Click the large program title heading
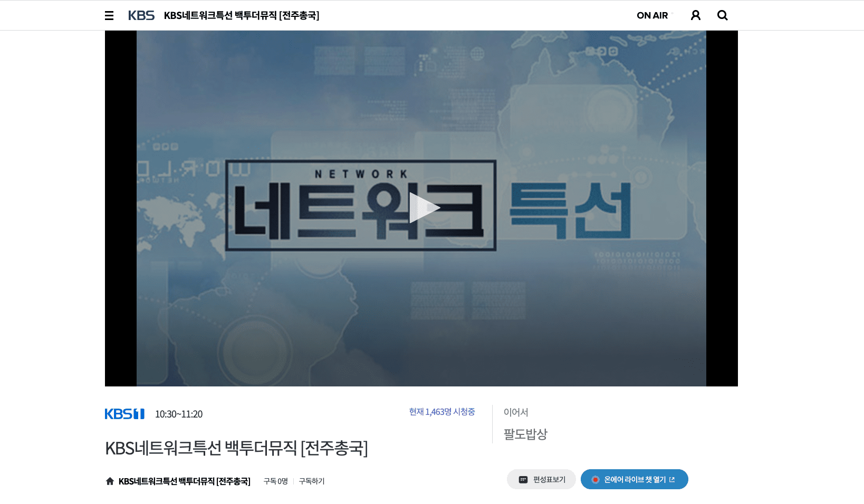The width and height of the screenshot is (864, 504). [236, 448]
